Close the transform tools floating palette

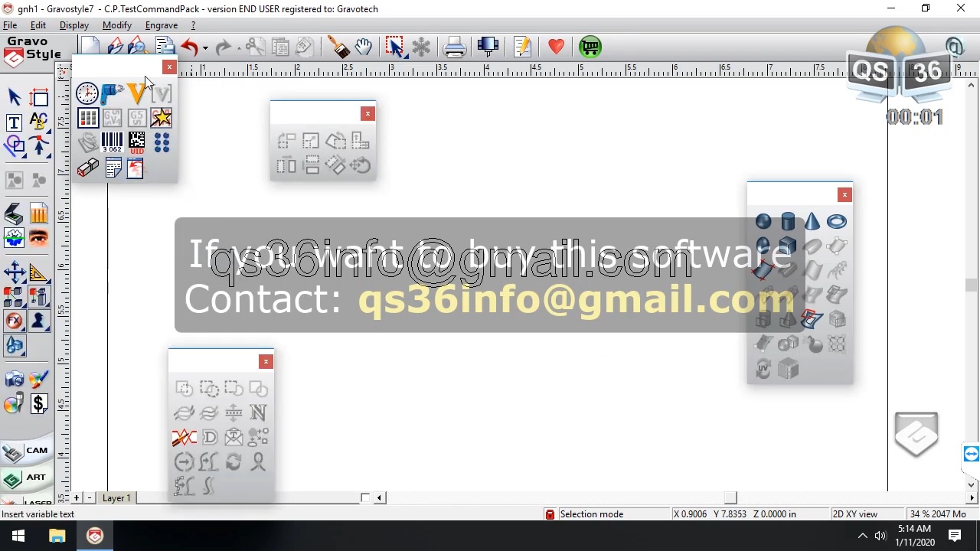(x=367, y=114)
